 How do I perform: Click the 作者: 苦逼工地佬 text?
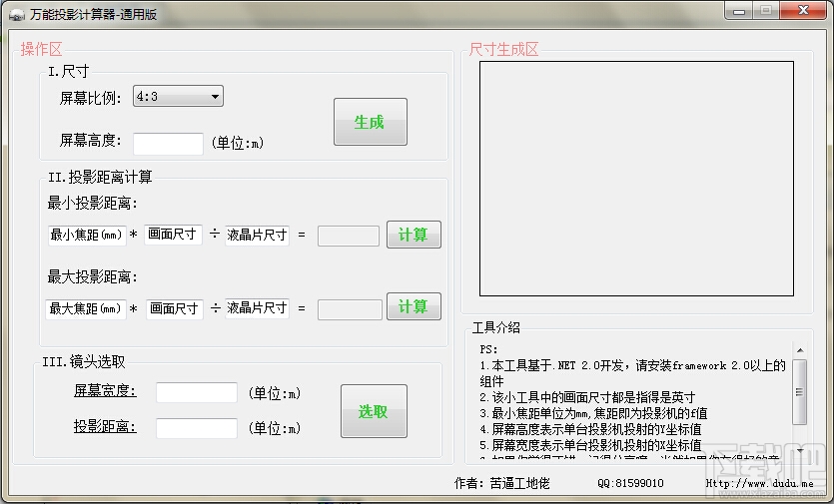pos(501,483)
